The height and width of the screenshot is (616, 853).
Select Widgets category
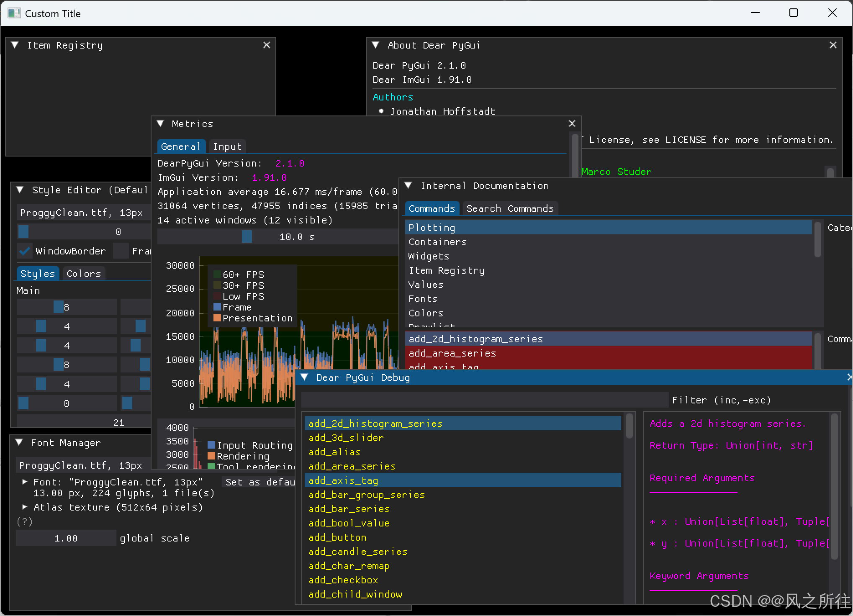coord(609,256)
